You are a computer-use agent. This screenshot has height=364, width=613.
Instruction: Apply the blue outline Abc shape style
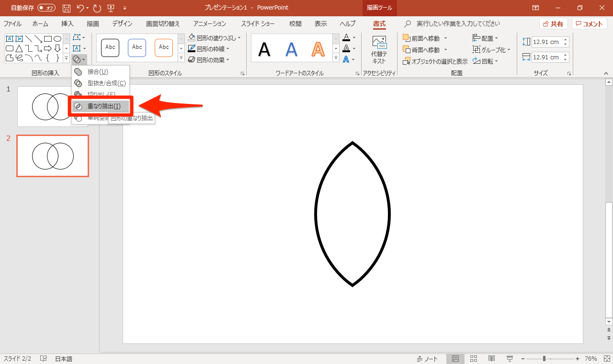pyautogui.click(x=137, y=47)
